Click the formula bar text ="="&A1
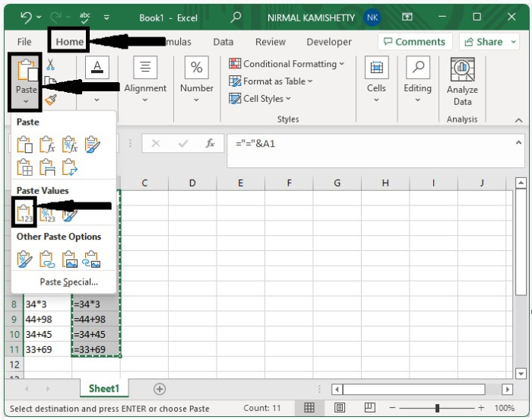This screenshot has height=420, width=532. point(255,143)
